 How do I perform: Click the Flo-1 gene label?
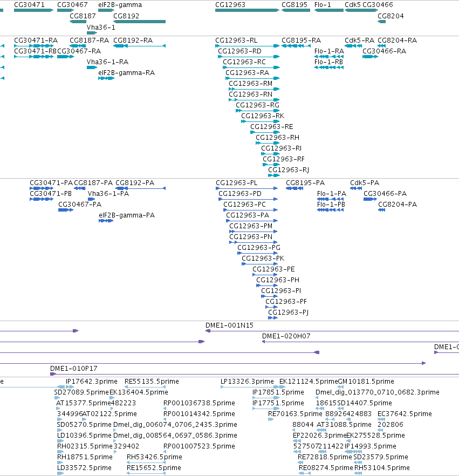tap(323, 5)
